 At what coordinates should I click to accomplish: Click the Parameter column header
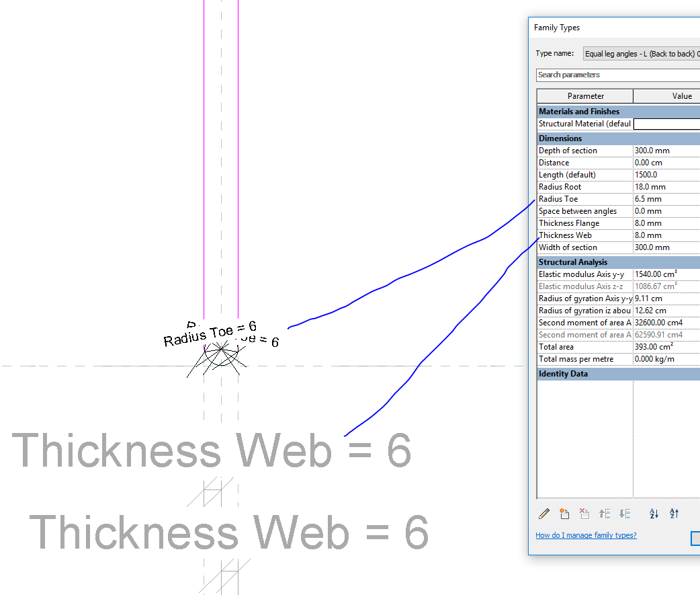click(x=585, y=96)
